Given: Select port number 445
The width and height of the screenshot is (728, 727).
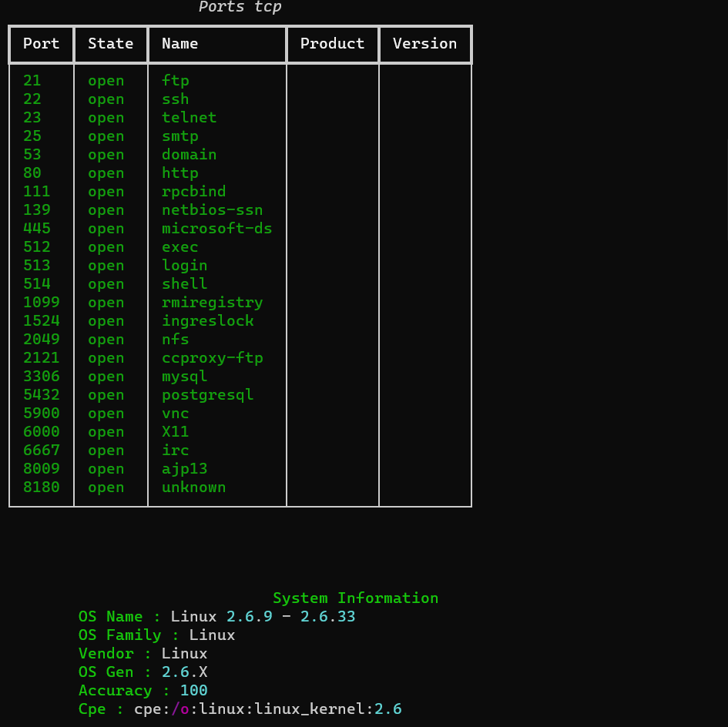Looking at the screenshot, I should coord(37,229).
